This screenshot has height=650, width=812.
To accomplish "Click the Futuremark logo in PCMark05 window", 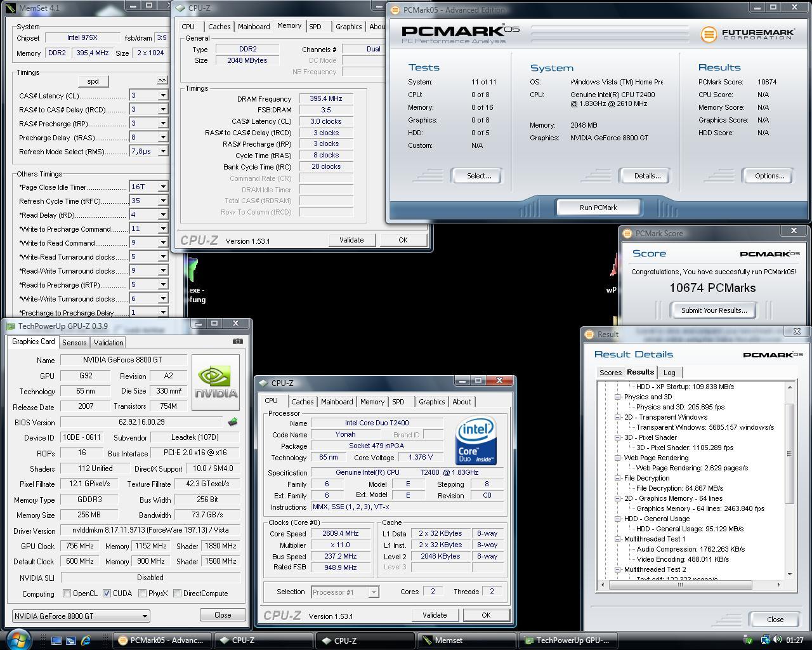I will tap(747, 34).
